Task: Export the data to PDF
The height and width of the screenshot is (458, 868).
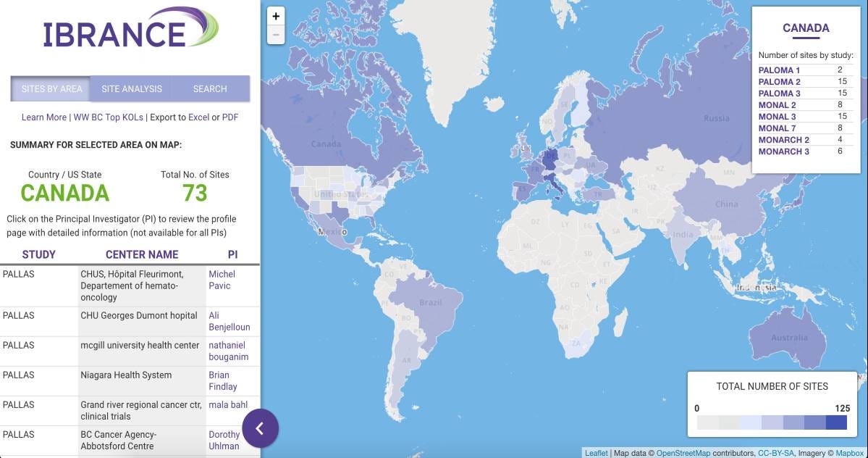Action: pyautogui.click(x=229, y=117)
